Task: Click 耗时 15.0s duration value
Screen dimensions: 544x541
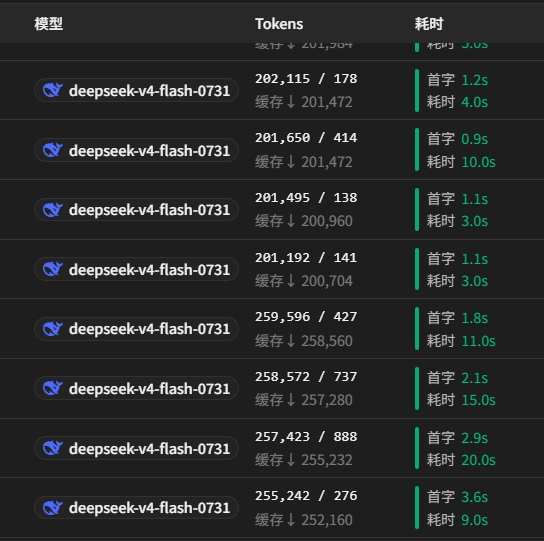Action: pos(461,400)
